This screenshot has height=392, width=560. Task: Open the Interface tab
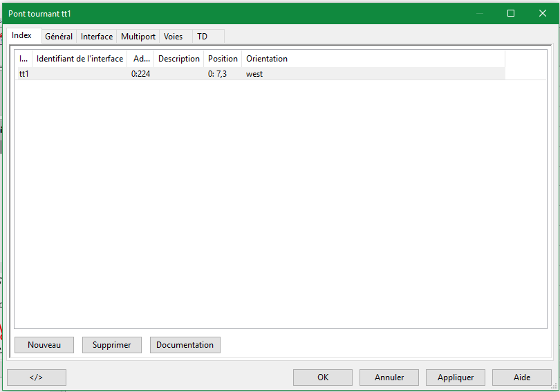(97, 37)
